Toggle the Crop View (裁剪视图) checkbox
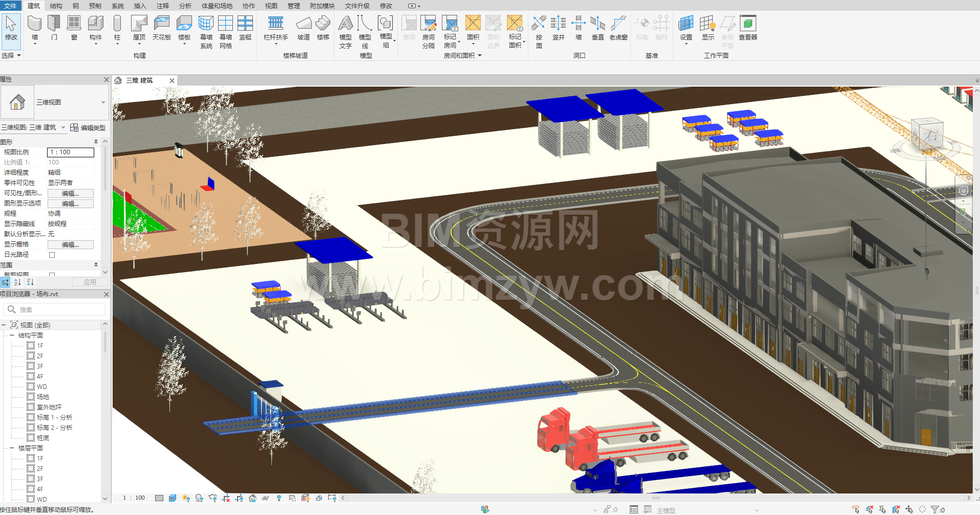Viewport: 980px width, 515px height. (52, 275)
